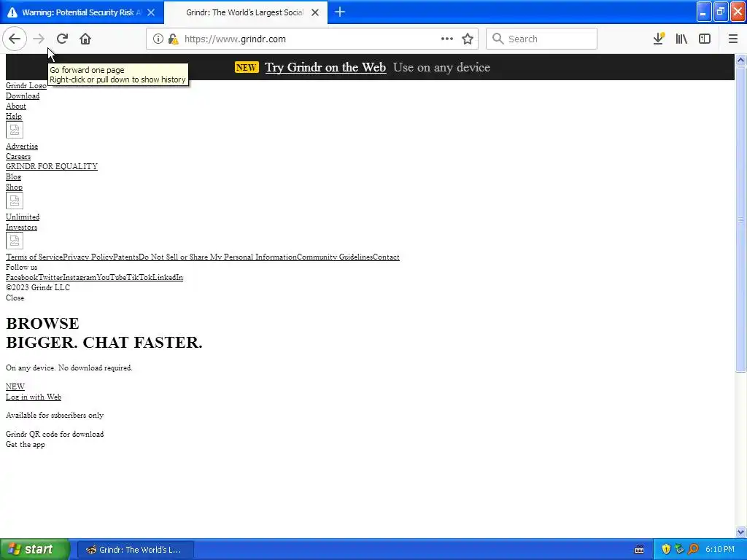Open the Shop link
Screen dimensions: 747x560
[14, 187]
